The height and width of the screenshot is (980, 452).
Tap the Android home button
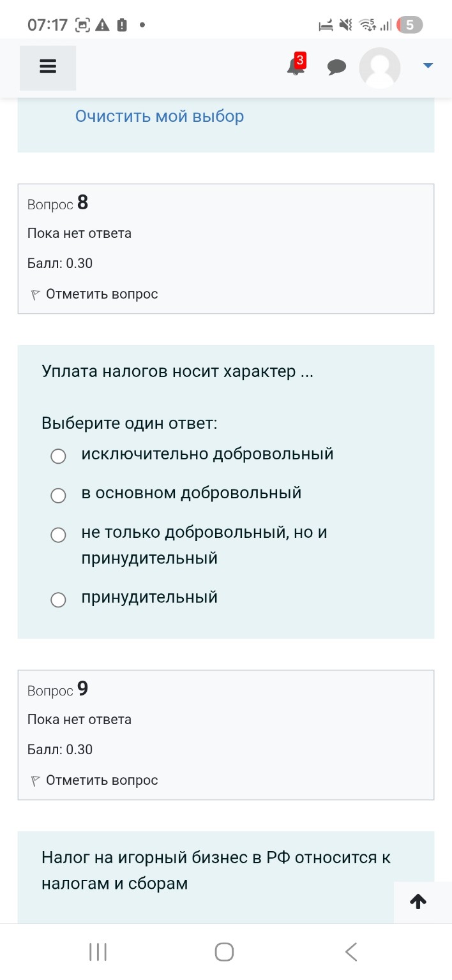pyautogui.click(x=223, y=951)
